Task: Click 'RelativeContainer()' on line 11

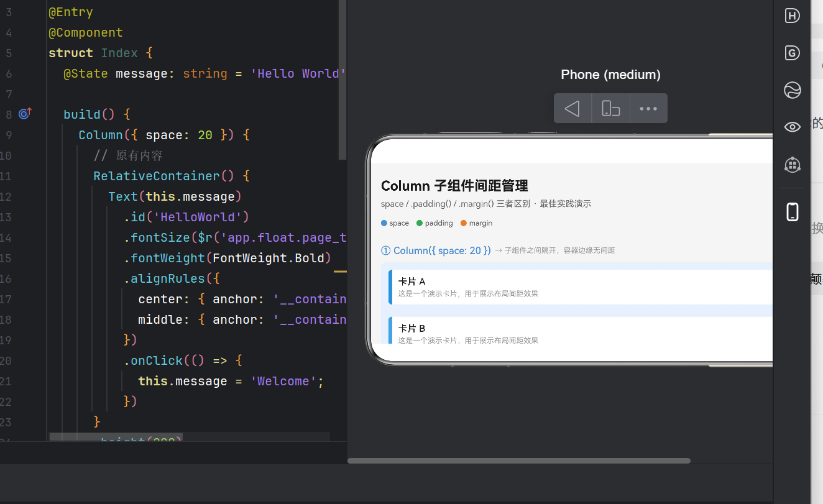Action: pyautogui.click(x=164, y=176)
